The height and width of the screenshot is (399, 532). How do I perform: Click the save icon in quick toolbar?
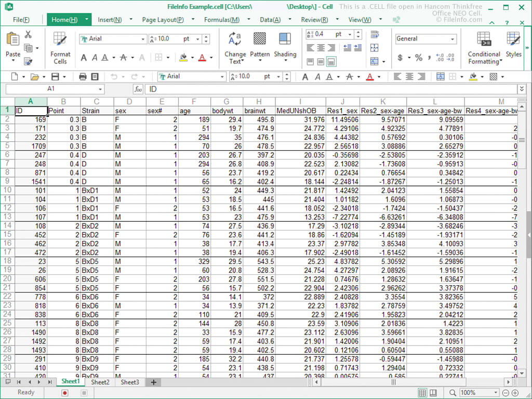55,77
